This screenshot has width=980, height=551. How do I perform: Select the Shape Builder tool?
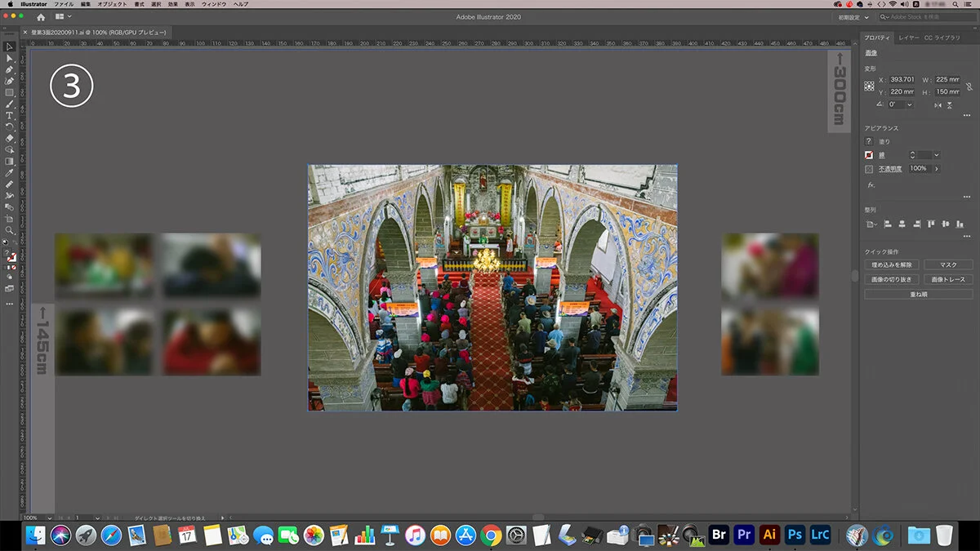[x=10, y=150]
